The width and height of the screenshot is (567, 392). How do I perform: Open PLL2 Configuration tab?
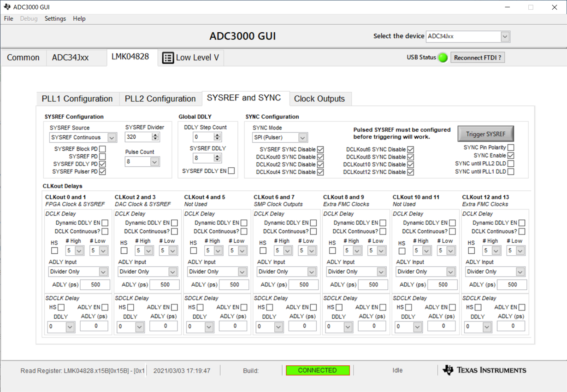click(x=160, y=99)
